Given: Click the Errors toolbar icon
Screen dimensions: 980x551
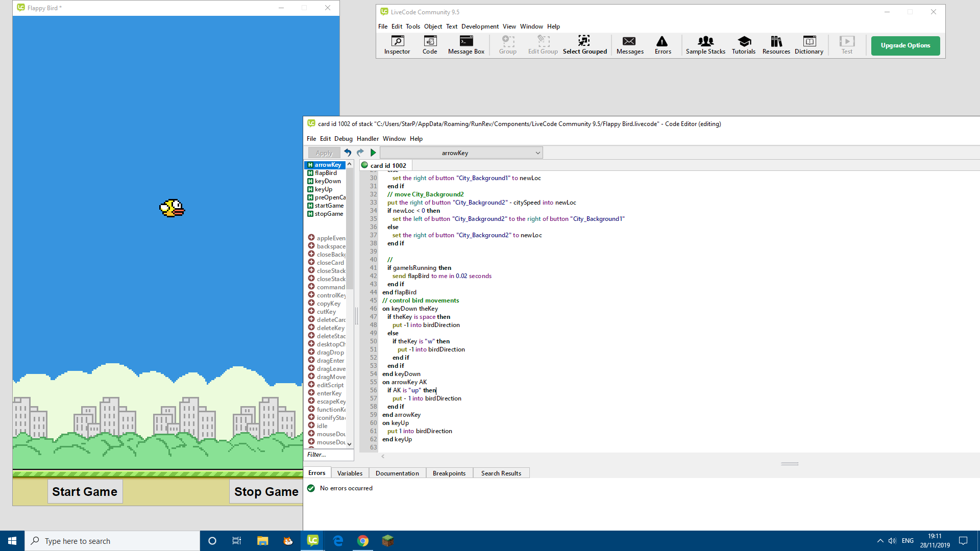Looking at the screenshot, I should coord(663,45).
